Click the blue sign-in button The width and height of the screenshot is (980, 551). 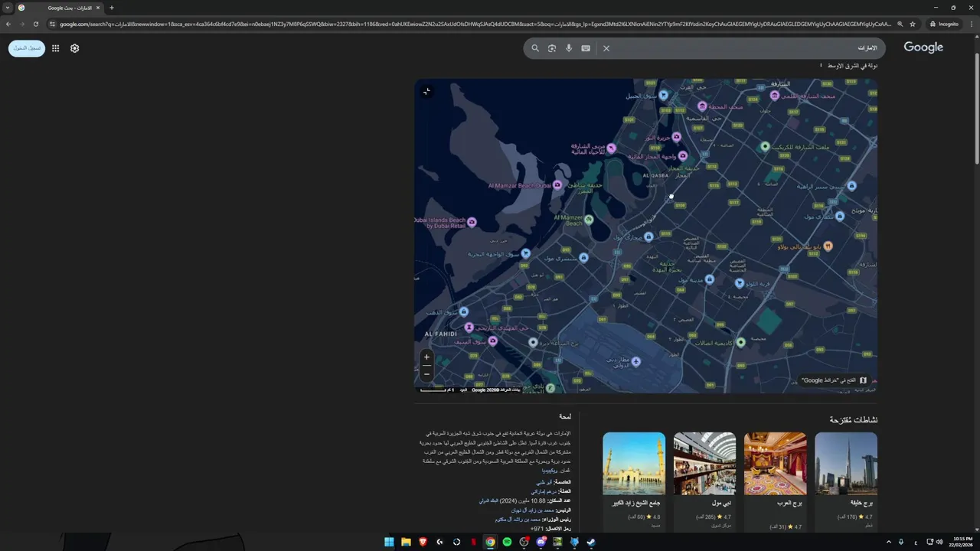[27, 48]
